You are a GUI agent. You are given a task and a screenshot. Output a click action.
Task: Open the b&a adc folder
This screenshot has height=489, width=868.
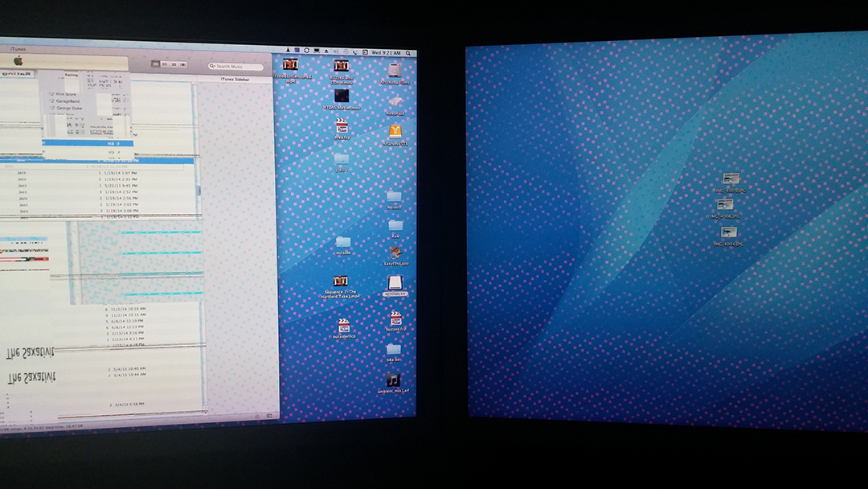394,349
